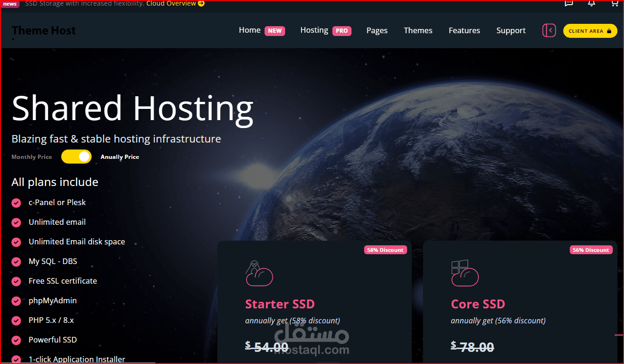Click the Linux cloud icon on Starter SSD
The width and height of the screenshot is (624, 364).
click(259, 273)
